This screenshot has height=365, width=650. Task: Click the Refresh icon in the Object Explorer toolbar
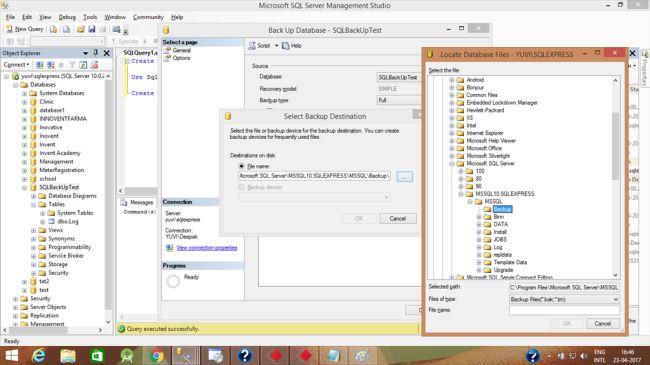click(83, 65)
